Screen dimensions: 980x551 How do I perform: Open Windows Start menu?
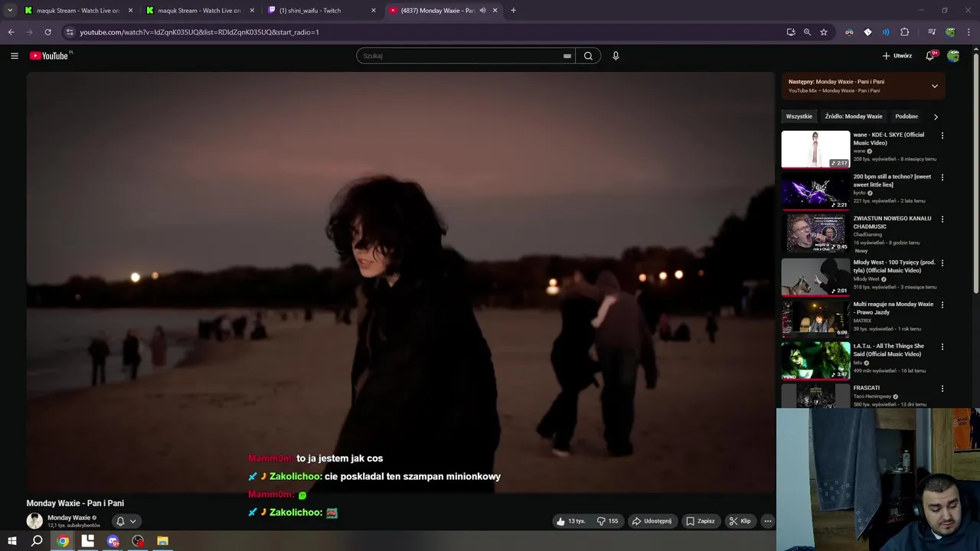[x=12, y=541]
